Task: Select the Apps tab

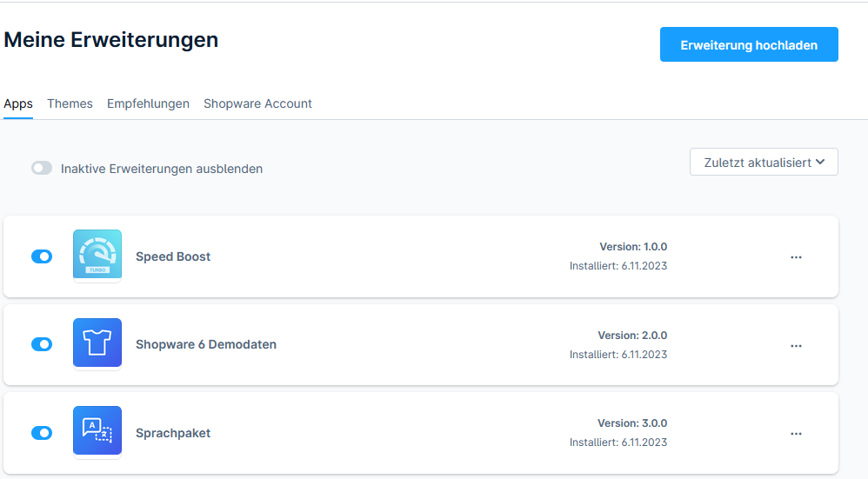Action: pyautogui.click(x=18, y=103)
